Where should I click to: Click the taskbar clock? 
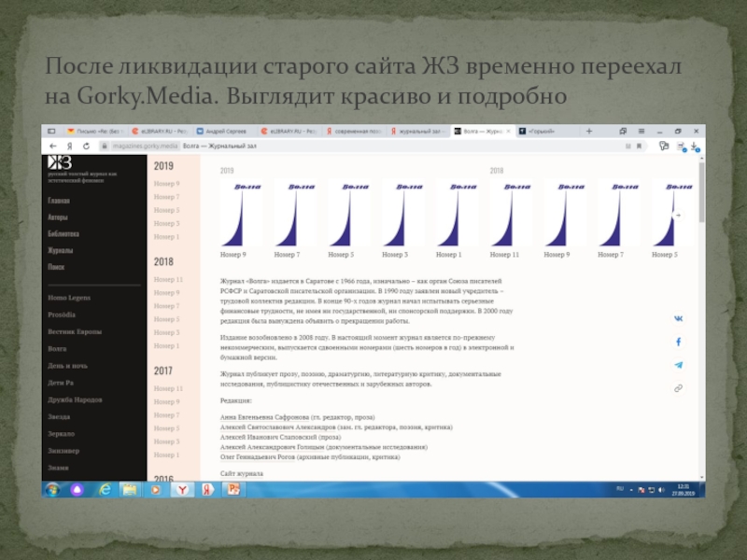point(684,490)
